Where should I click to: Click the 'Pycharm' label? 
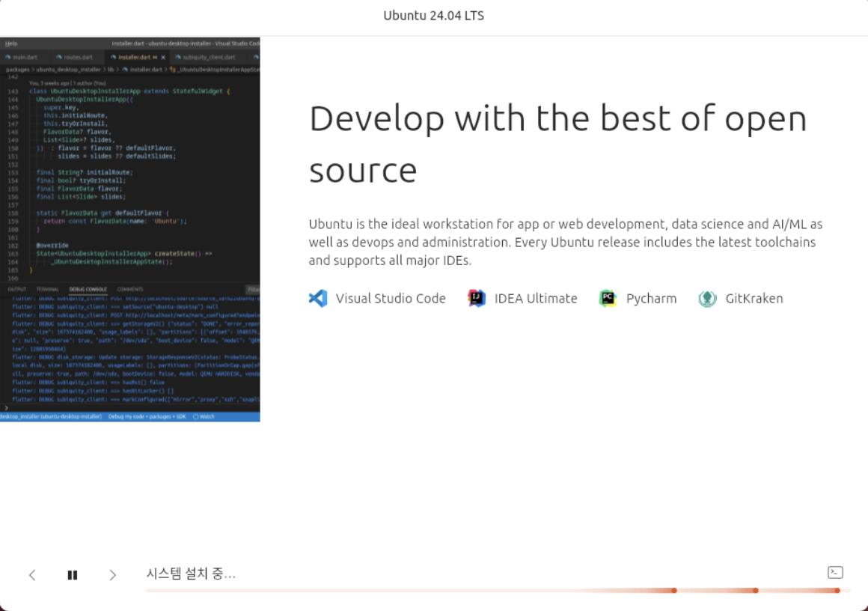(651, 299)
